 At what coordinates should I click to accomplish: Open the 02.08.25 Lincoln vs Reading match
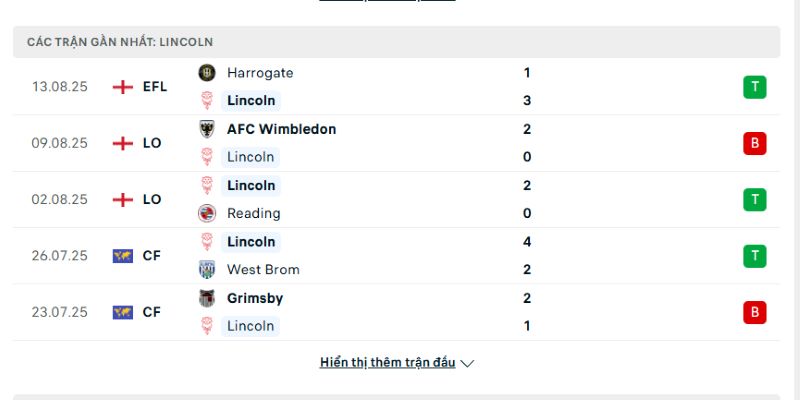tap(396, 199)
